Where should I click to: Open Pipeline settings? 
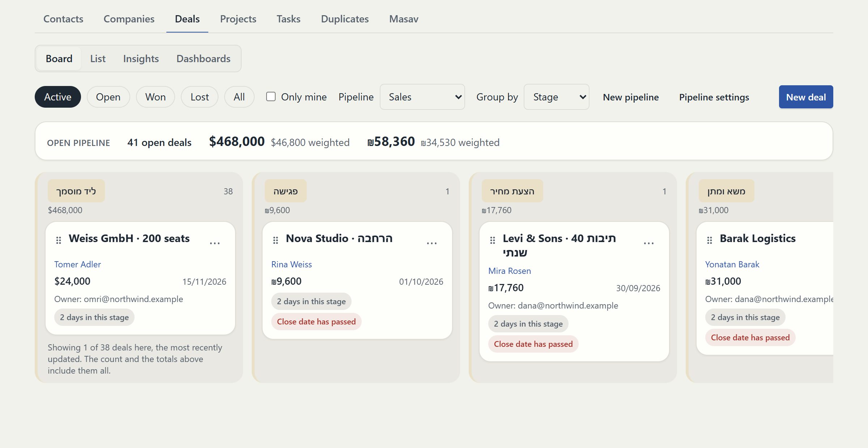[x=714, y=97]
